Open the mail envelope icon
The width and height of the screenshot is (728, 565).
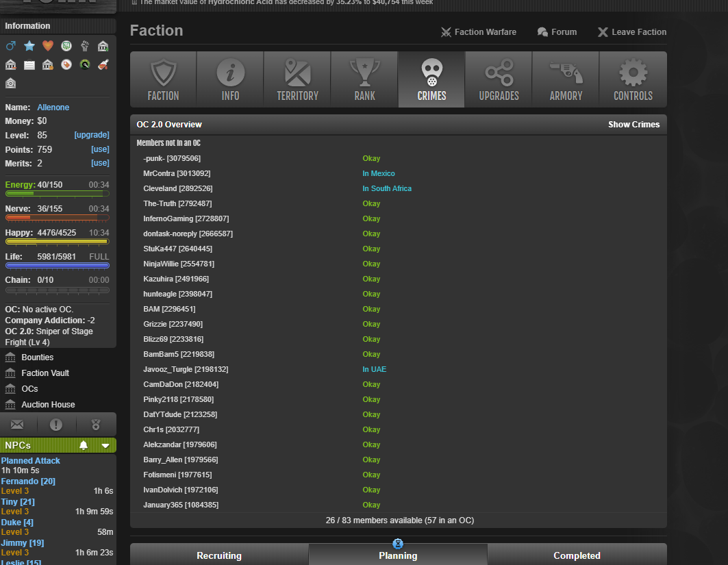click(x=17, y=425)
